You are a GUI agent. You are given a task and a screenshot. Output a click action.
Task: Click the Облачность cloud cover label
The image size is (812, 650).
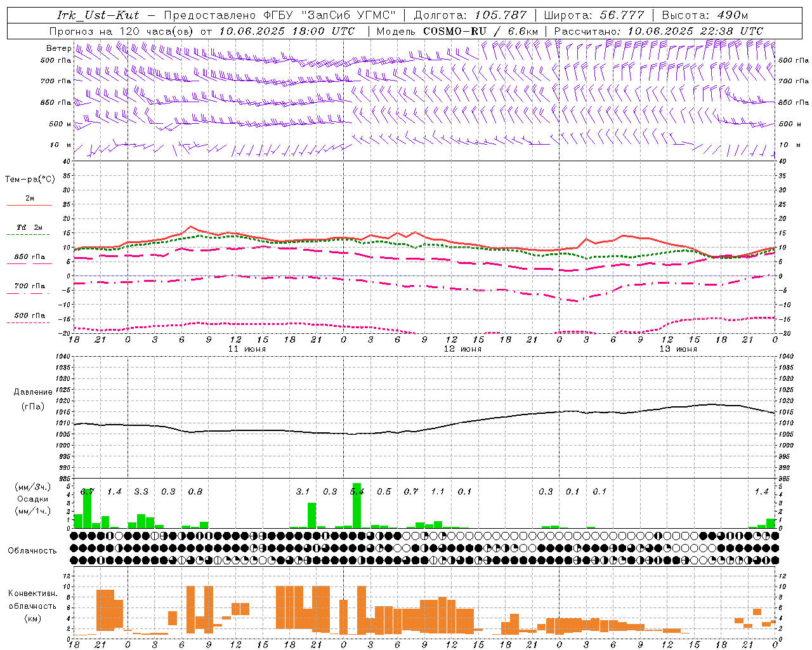click(32, 551)
